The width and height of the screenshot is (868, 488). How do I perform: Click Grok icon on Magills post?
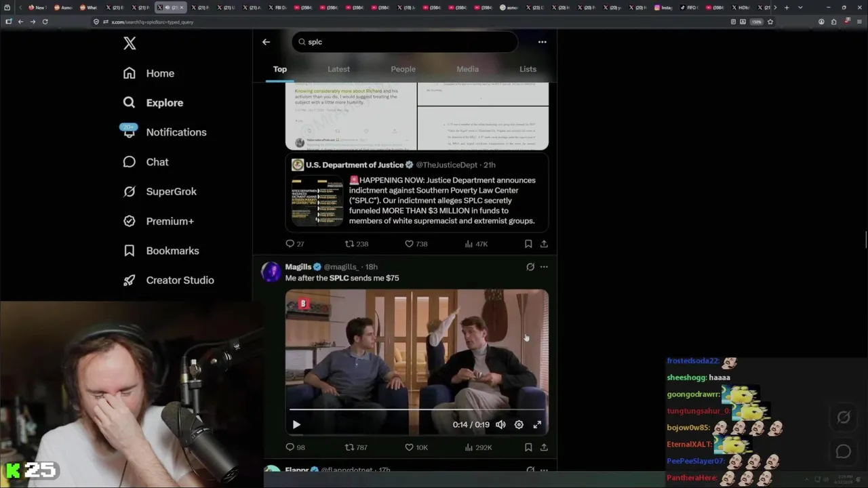[530, 267]
